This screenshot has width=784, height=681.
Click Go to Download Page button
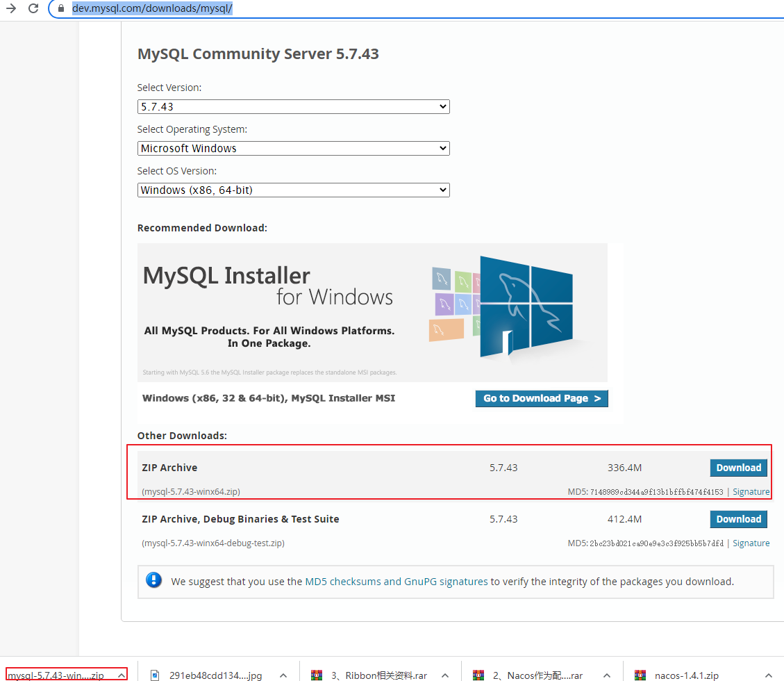(542, 398)
